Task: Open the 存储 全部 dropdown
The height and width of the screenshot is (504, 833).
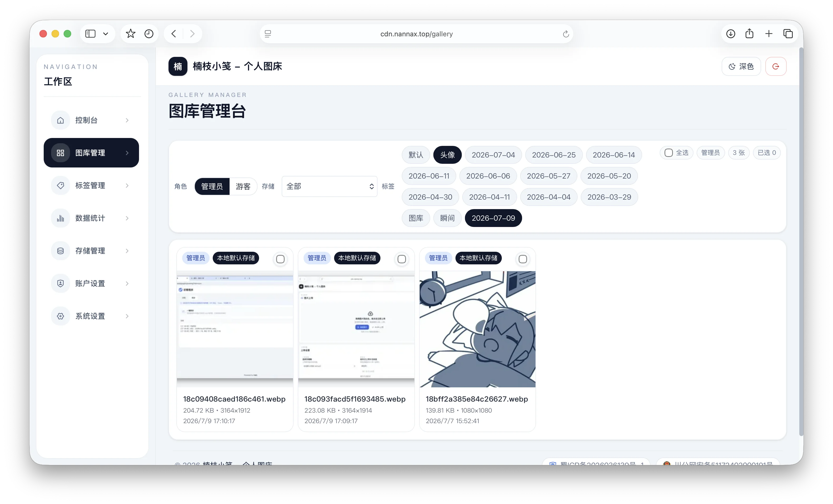Action: point(329,186)
